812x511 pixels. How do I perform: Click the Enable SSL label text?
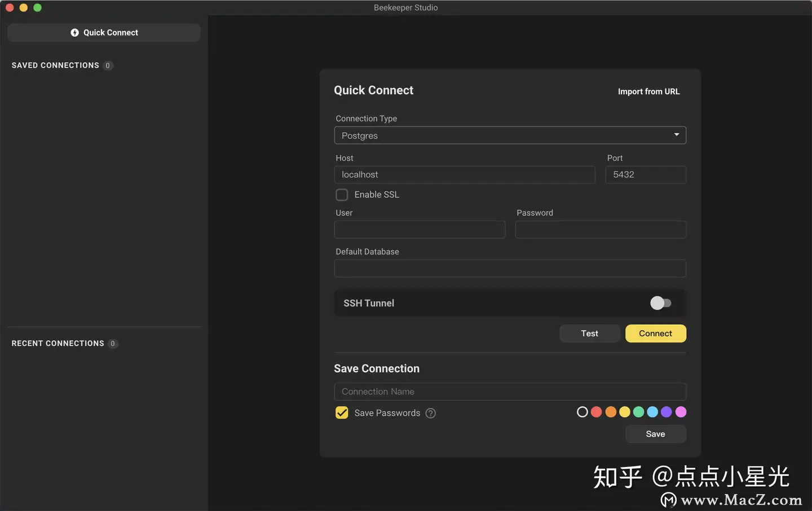[x=377, y=195]
